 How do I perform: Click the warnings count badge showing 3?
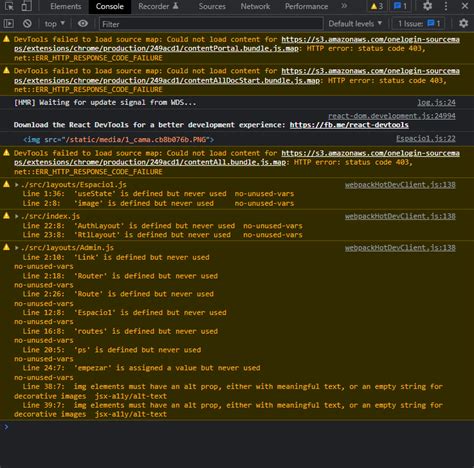pyautogui.click(x=377, y=6)
